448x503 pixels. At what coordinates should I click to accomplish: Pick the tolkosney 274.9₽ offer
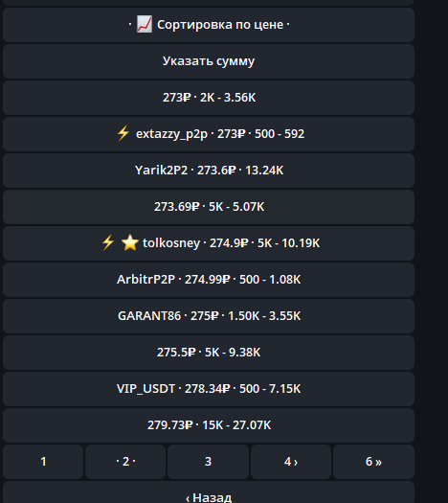209,243
